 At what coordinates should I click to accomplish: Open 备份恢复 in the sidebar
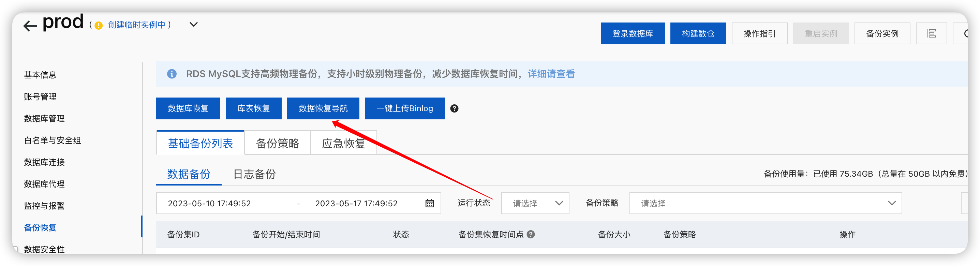click(40, 227)
